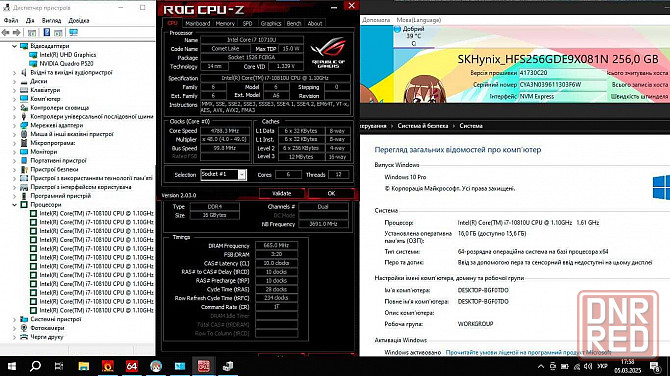Switch to the About tab in CPU-Z
Viewport: 670px width, 376px height.
pyautogui.click(x=315, y=24)
